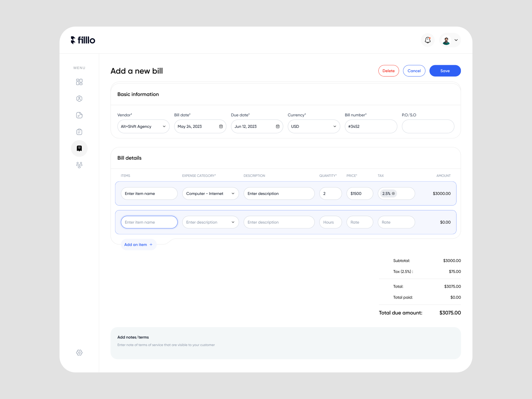Open the settings gear at sidebar bottom
The width and height of the screenshot is (532, 399).
[x=79, y=352]
